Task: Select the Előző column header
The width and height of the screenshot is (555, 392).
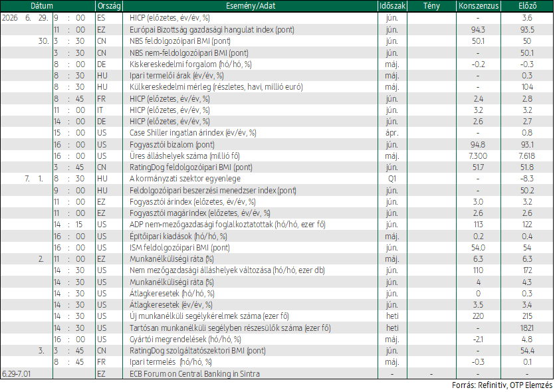Action: 527,6
